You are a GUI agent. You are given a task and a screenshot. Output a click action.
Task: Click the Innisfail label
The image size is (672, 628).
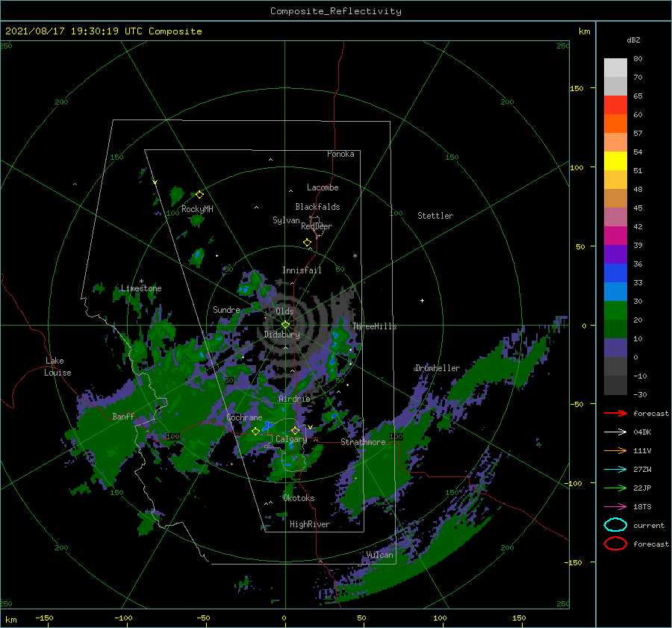coord(302,270)
